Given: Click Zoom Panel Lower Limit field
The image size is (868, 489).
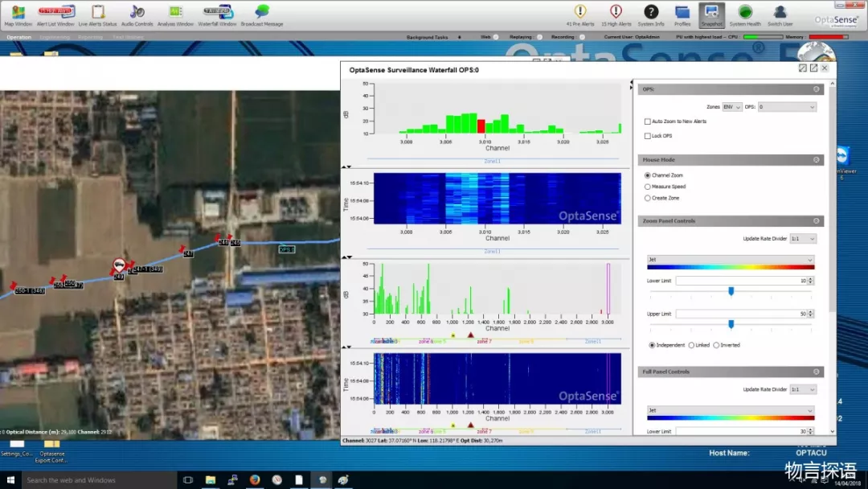Looking at the screenshot, I should point(741,281).
